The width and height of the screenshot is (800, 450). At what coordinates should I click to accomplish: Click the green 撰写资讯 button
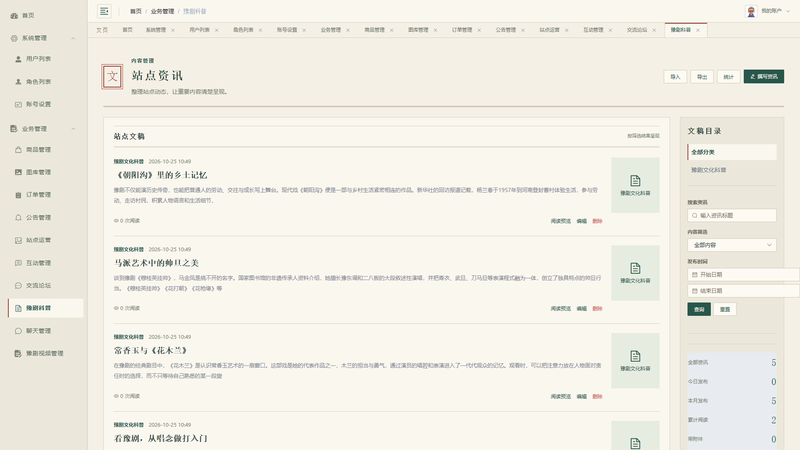[764, 77]
